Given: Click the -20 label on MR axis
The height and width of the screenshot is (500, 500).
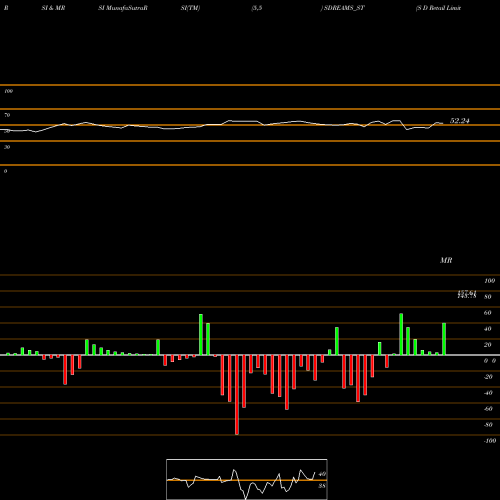Looking at the screenshot, I should tap(488, 377).
